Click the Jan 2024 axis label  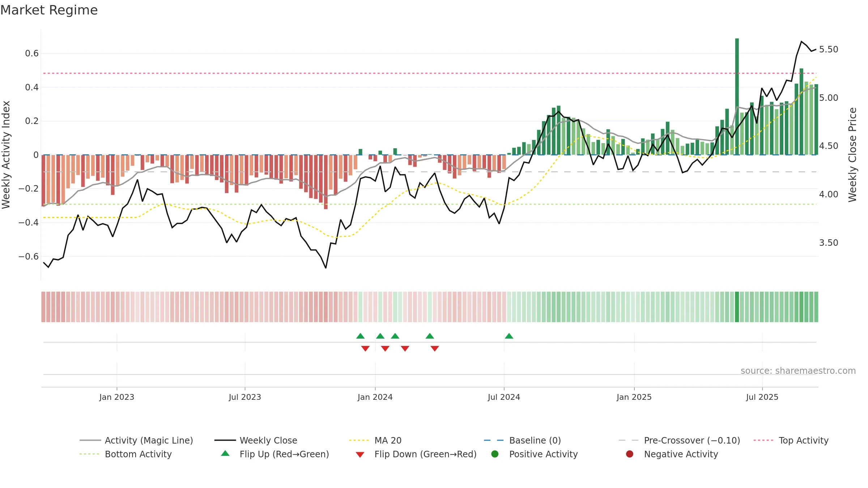375,397
